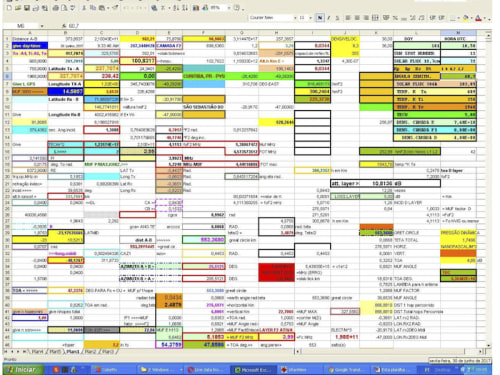Image resolution: width=500 pixels, height=375 pixels.
Task: Click the New workbook icon
Action: pos(9,8)
